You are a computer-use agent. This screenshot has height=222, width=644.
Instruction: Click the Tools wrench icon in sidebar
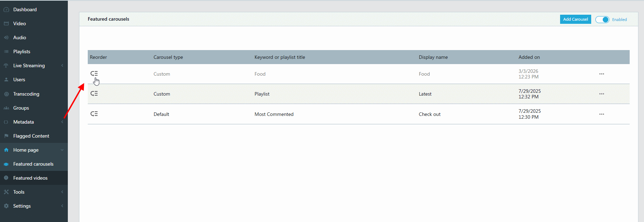click(x=6, y=192)
